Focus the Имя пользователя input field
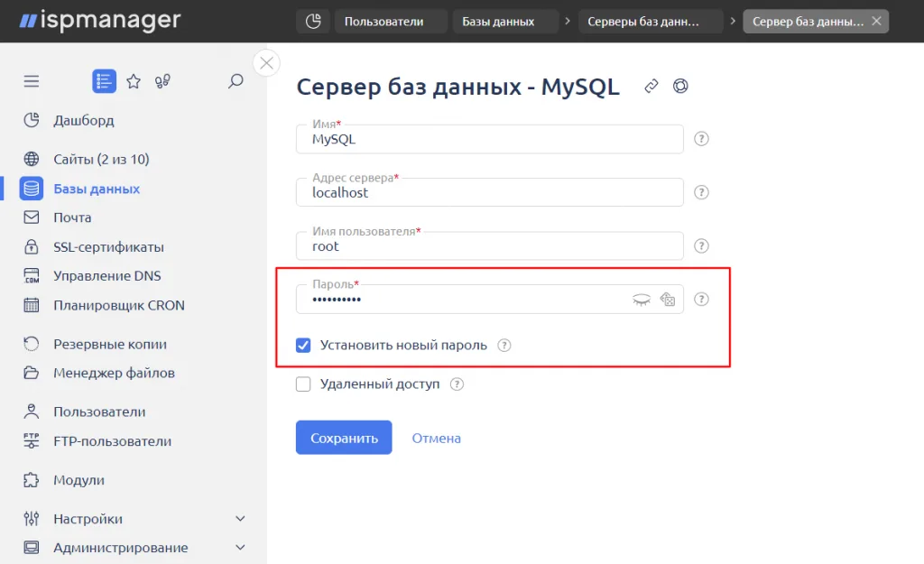Screen dimensions: 924x564 pyautogui.click(x=490, y=245)
